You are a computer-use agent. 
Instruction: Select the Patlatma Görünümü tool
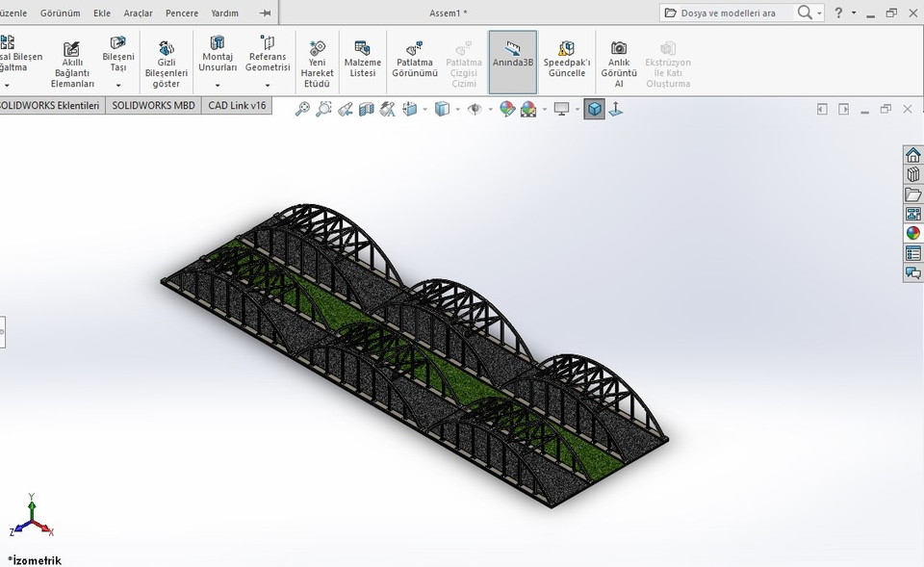[x=414, y=60]
